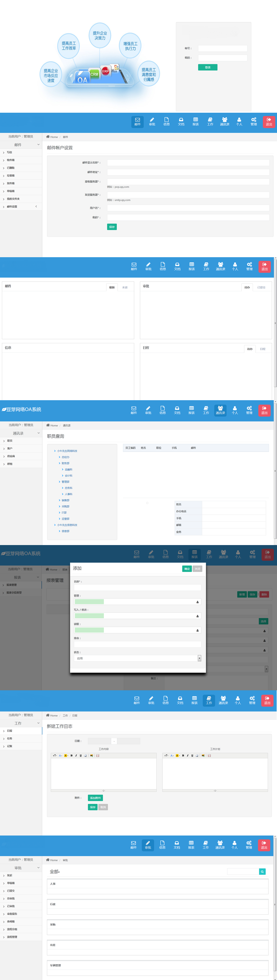Image resolution: width=277 pixels, height=980 pixels.
Task: Click eraser icon in 工作内容 editor toolbar
Action: 85,756
